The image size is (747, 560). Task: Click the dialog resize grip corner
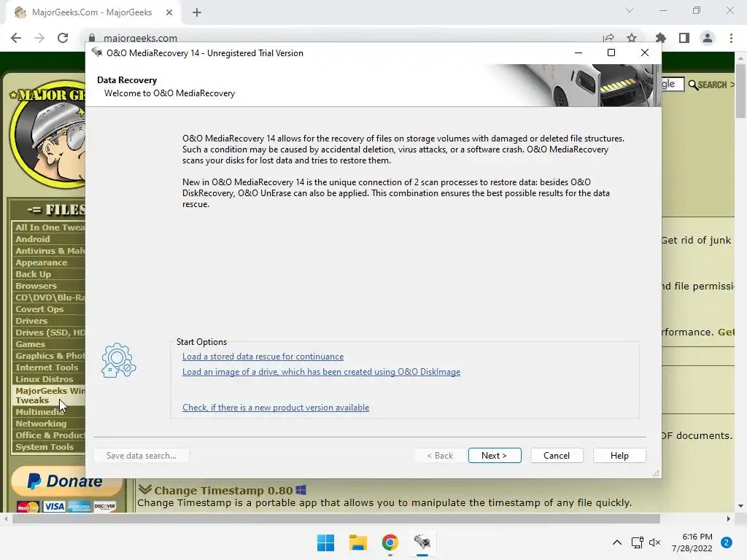[656, 473]
